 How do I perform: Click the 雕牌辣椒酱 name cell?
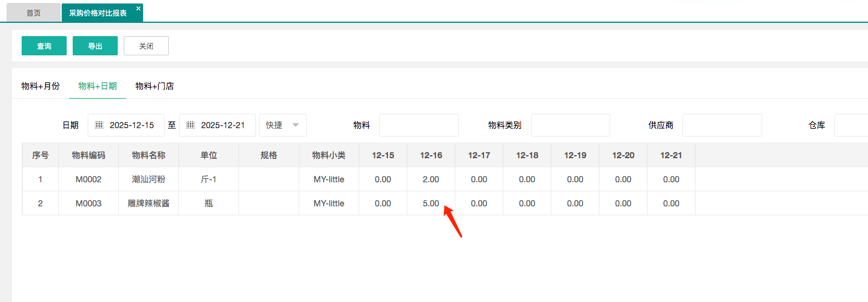click(148, 203)
